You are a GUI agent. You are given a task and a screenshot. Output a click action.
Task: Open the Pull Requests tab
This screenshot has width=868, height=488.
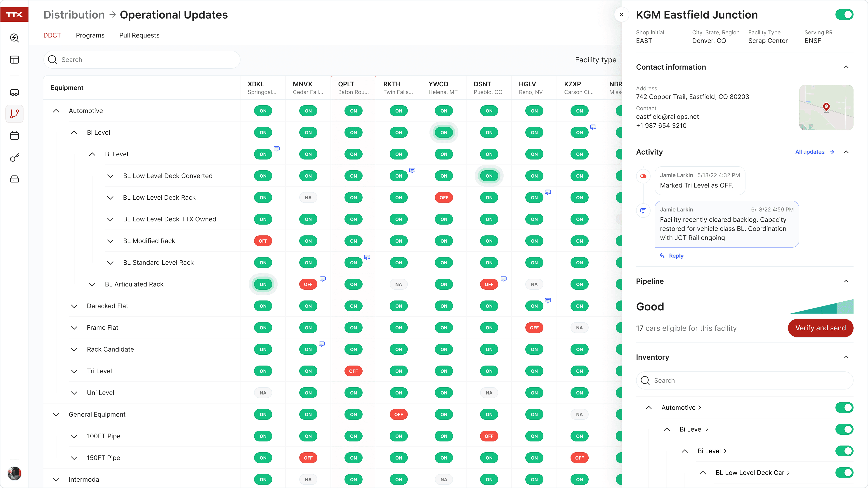(139, 35)
